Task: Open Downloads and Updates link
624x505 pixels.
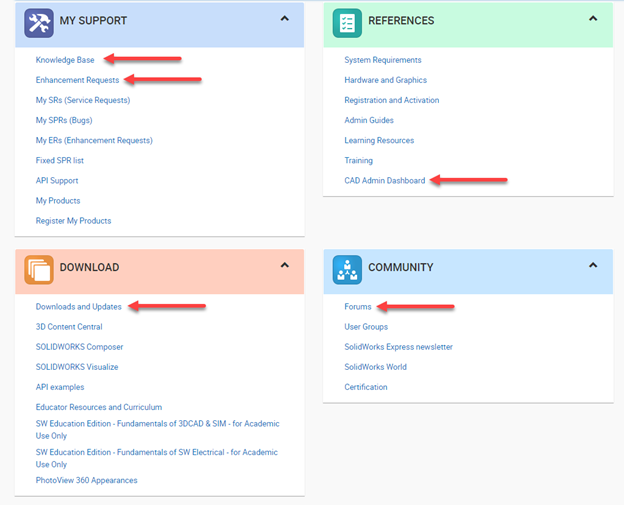Action: tap(78, 307)
